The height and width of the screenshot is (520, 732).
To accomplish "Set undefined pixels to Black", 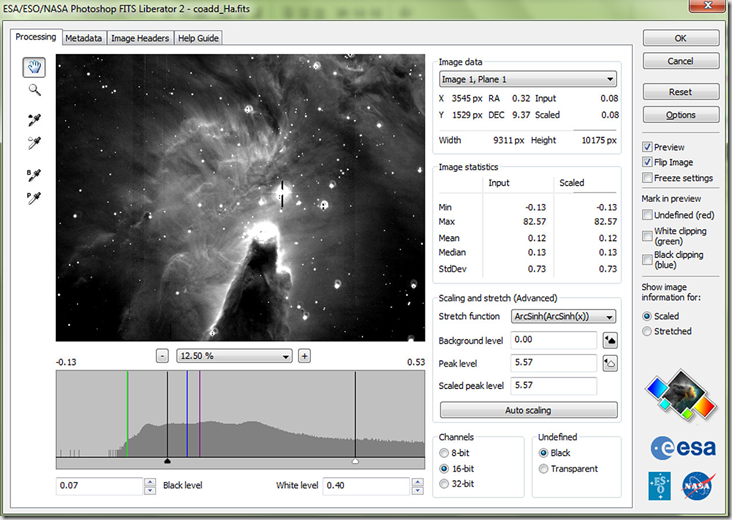I will (543, 453).
